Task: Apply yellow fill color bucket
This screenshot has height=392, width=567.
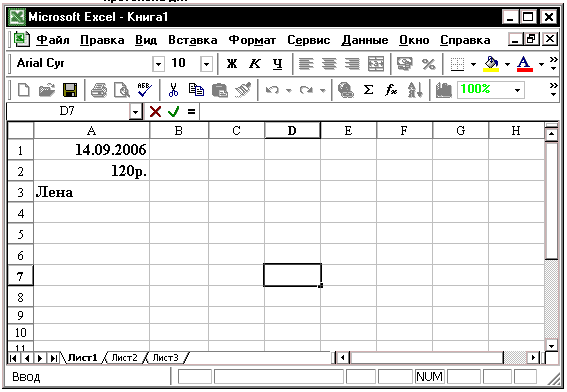Action: point(491,64)
